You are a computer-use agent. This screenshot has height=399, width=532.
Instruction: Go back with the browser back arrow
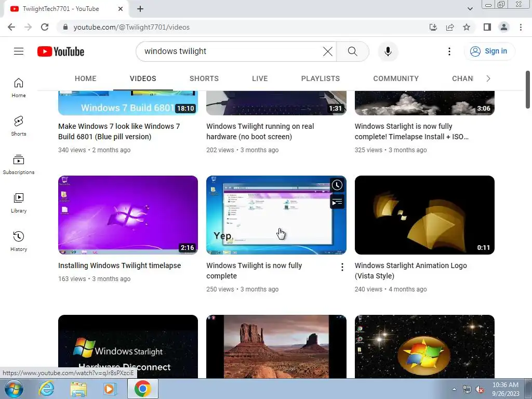[x=11, y=27]
